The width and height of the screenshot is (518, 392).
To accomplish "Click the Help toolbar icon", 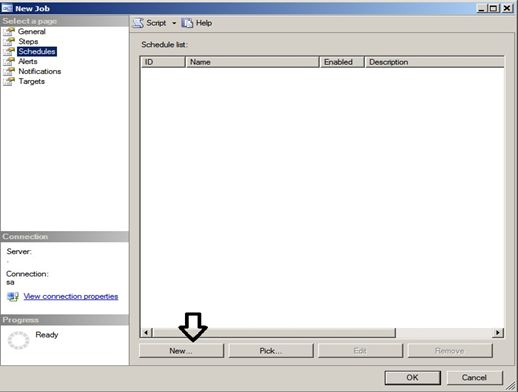I will pyautogui.click(x=187, y=23).
